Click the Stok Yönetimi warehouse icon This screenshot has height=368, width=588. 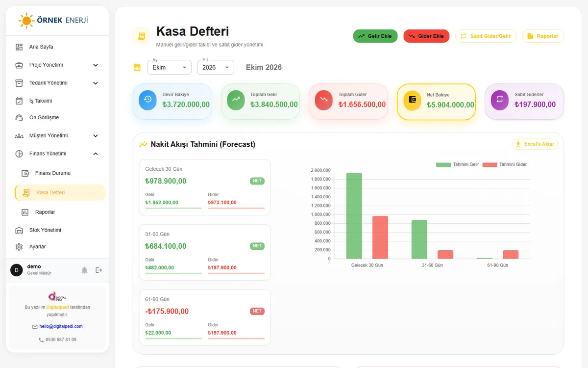coord(19,230)
